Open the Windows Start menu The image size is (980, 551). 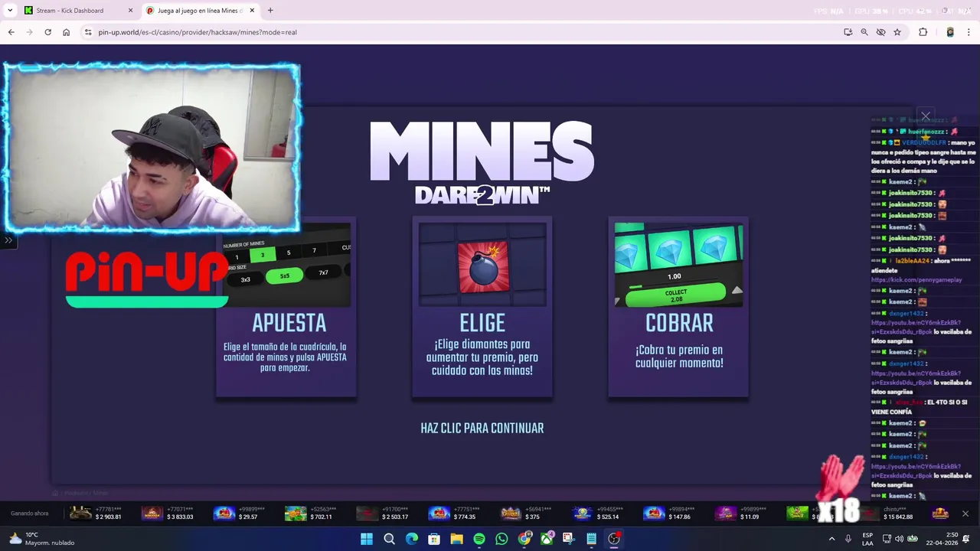coord(367,539)
